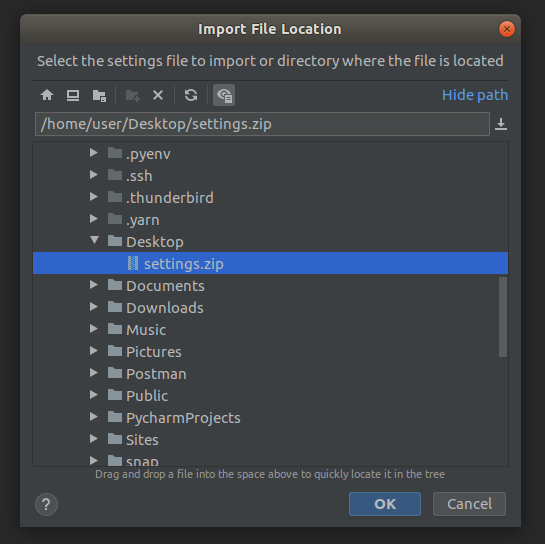Expand the .ssh folder

pos(93,174)
